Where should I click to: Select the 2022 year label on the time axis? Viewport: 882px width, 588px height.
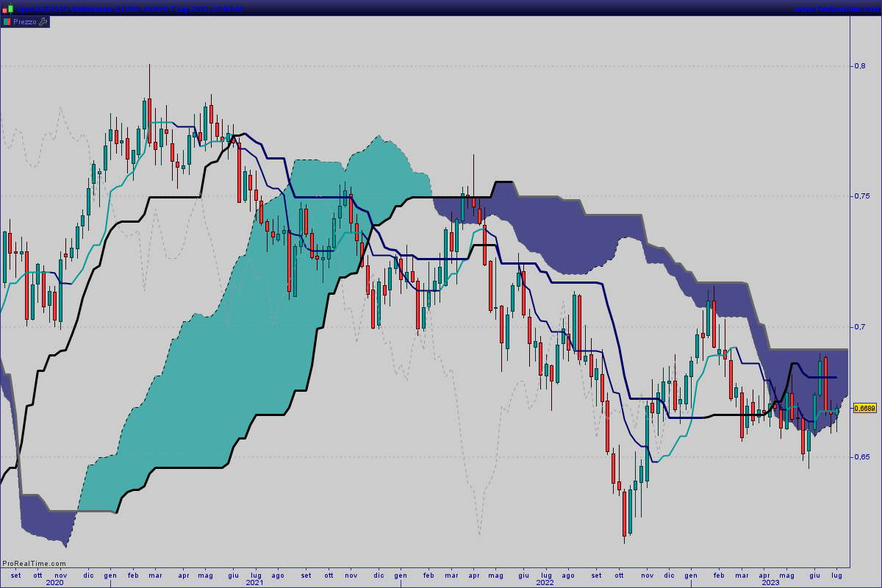coord(545,582)
